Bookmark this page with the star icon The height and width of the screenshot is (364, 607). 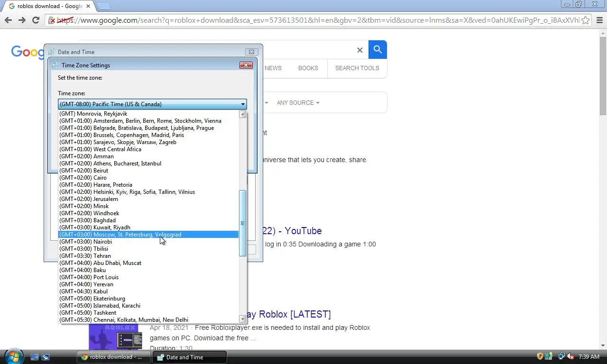pyautogui.click(x=586, y=20)
